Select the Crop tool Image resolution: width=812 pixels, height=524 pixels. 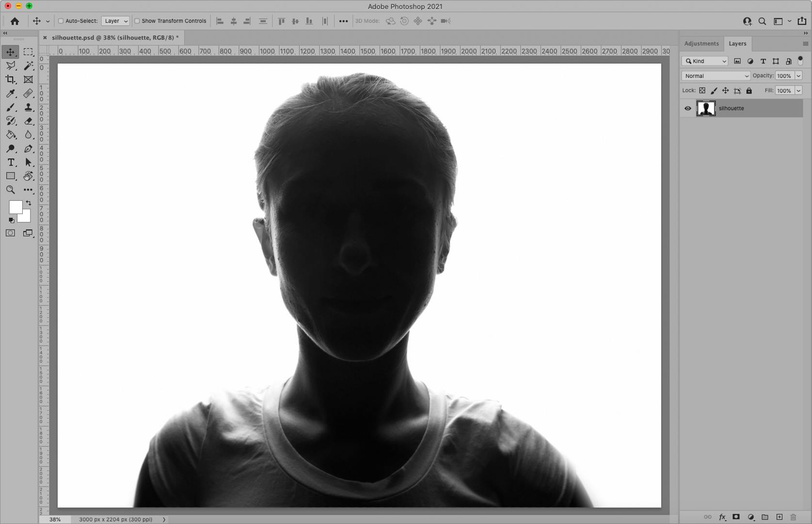tap(11, 80)
